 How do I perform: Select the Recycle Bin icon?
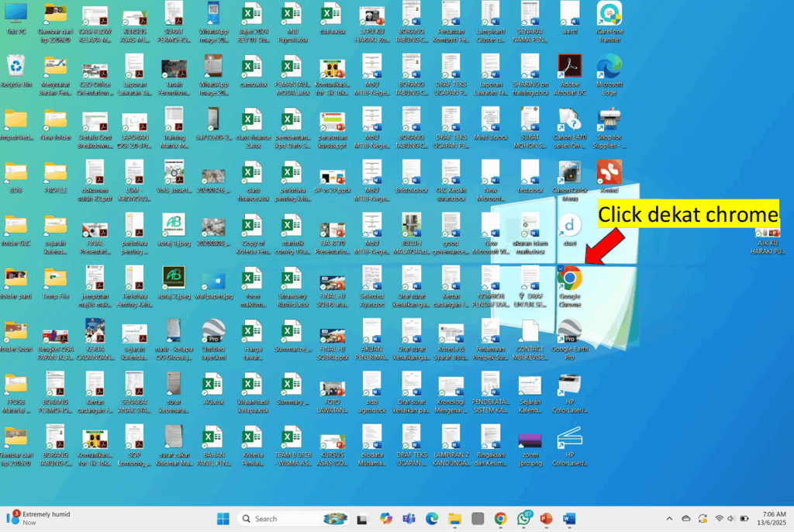tap(16, 67)
